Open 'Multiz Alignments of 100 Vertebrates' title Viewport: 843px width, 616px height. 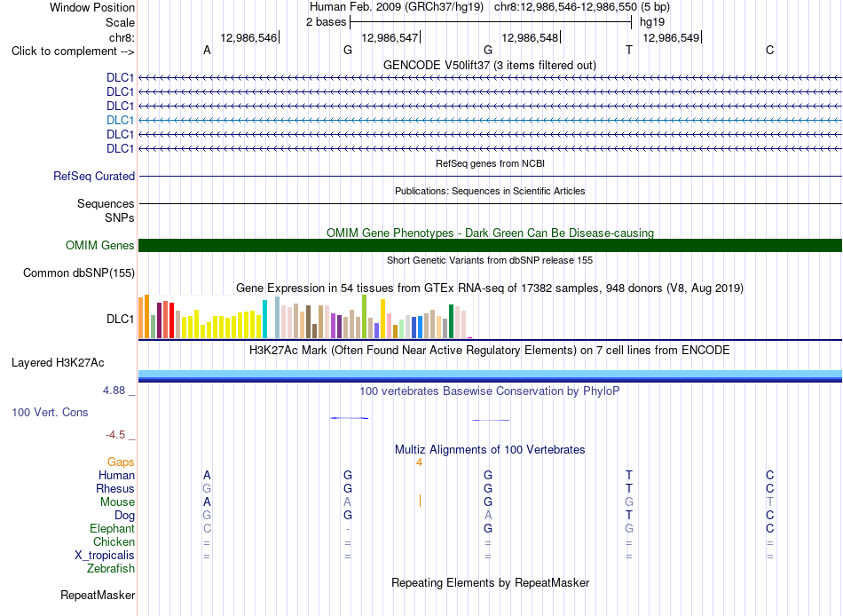pos(490,450)
